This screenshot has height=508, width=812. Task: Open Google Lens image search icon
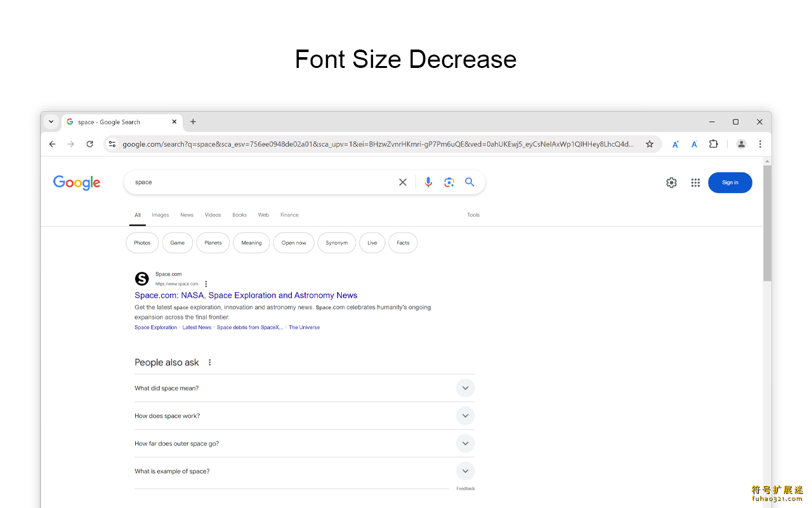[449, 182]
